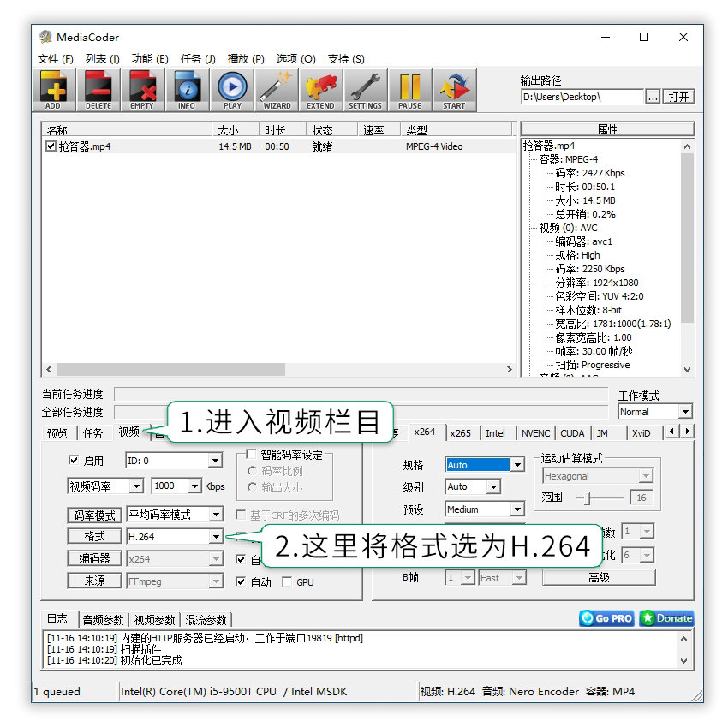Switch to the 任务 tab
The image size is (728, 727).
(x=92, y=433)
